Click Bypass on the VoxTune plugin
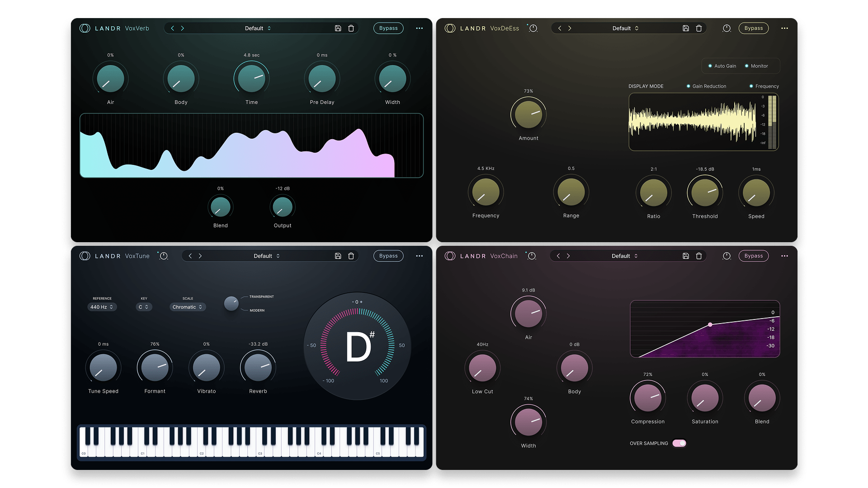 pos(388,256)
